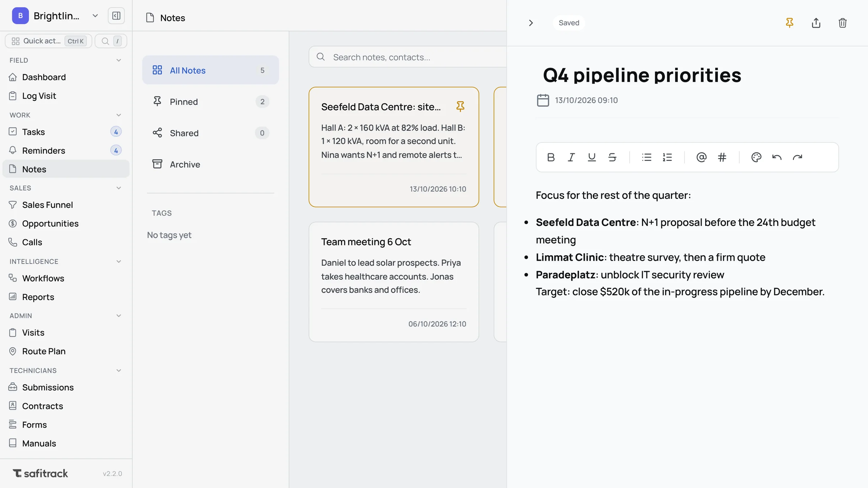Open the Brightline workspace switcher
This screenshot has height=488, width=868.
tap(55, 16)
